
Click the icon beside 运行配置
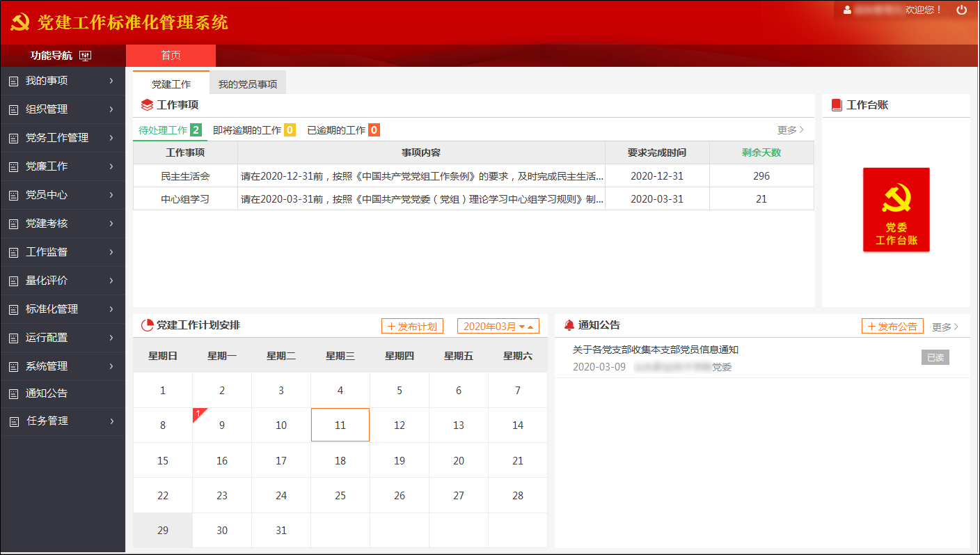(x=13, y=338)
